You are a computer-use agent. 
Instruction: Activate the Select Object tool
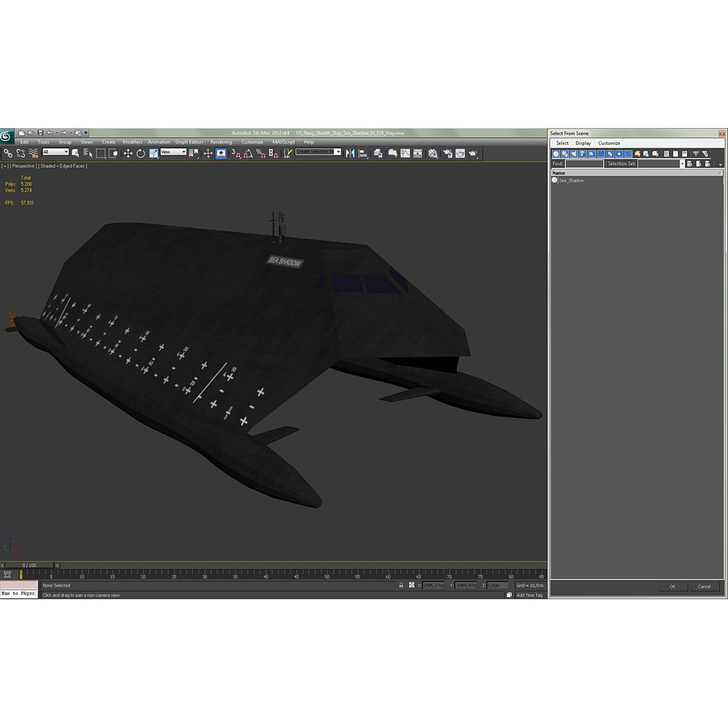(x=75, y=153)
